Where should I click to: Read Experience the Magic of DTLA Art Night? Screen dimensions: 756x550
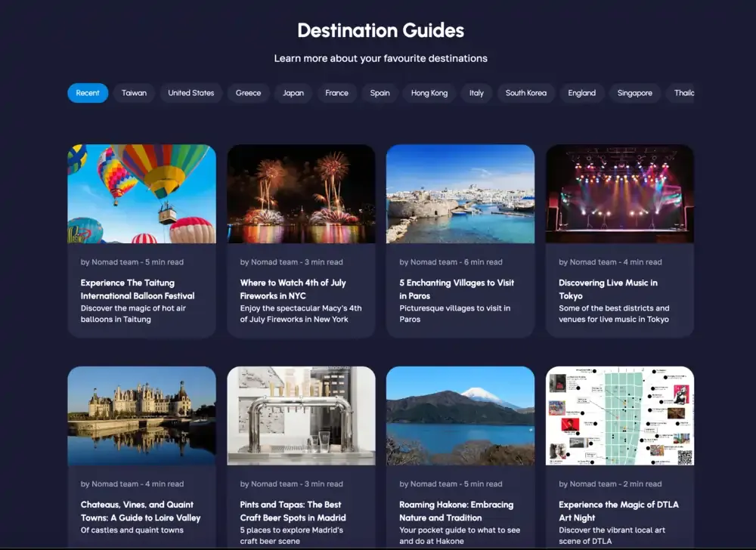[x=618, y=511]
